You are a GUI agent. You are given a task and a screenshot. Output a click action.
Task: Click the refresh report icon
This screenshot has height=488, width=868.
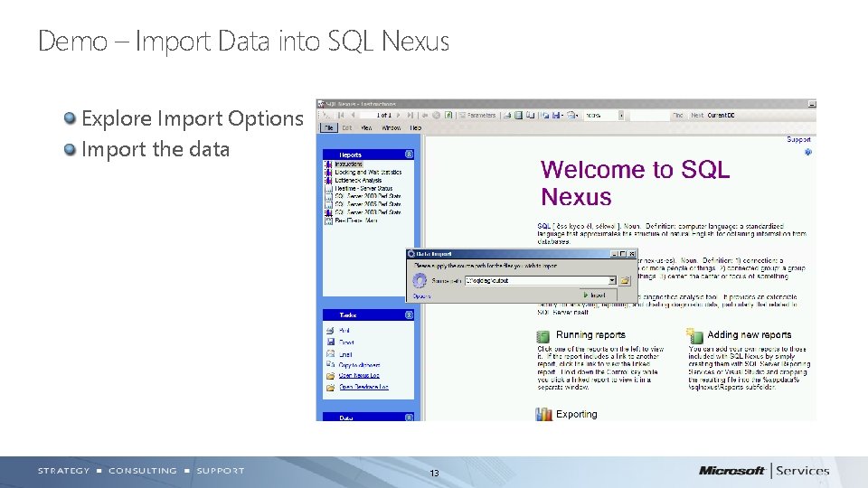pyautogui.click(x=448, y=115)
